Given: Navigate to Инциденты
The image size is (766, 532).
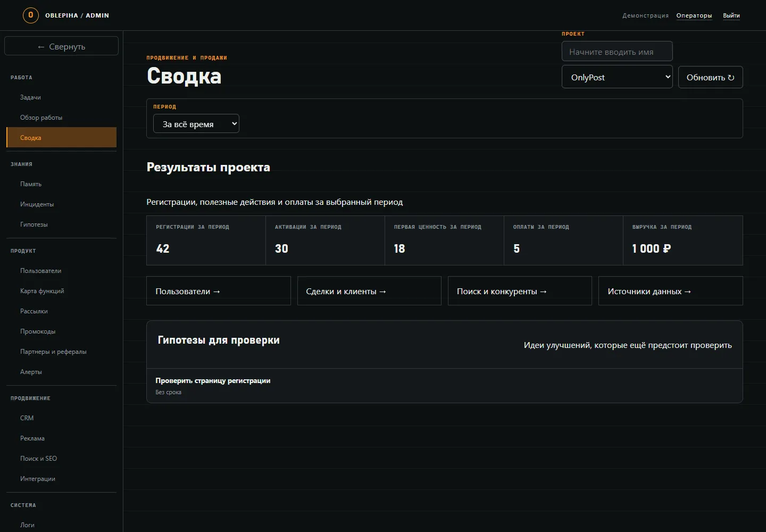Looking at the screenshot, I should point(61,204).
